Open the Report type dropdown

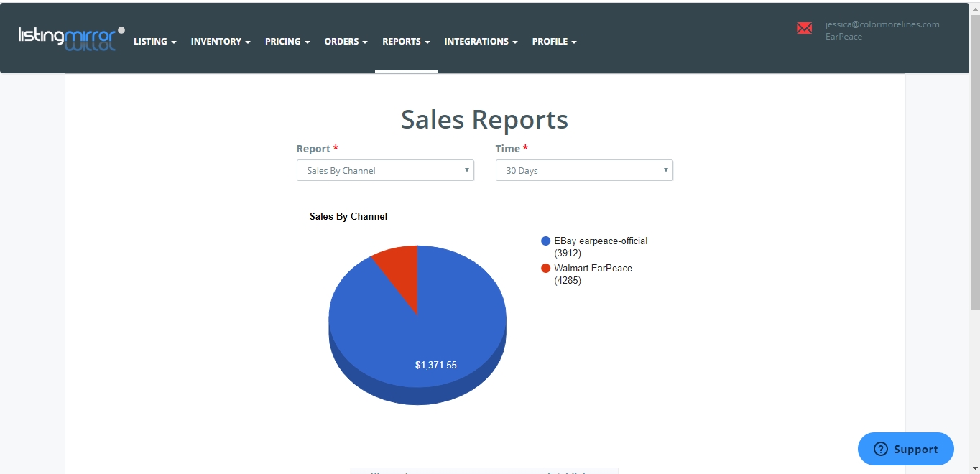coord(385,171)
